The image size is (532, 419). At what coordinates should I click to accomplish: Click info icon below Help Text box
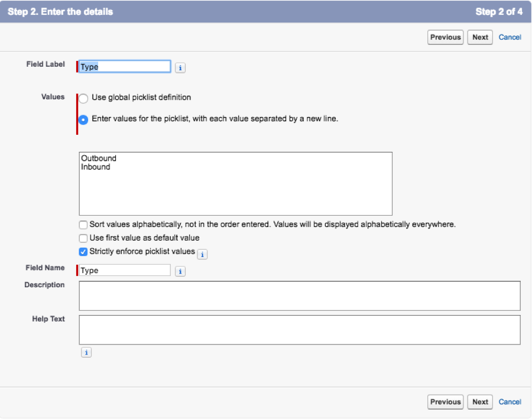[x=86, y=352]
